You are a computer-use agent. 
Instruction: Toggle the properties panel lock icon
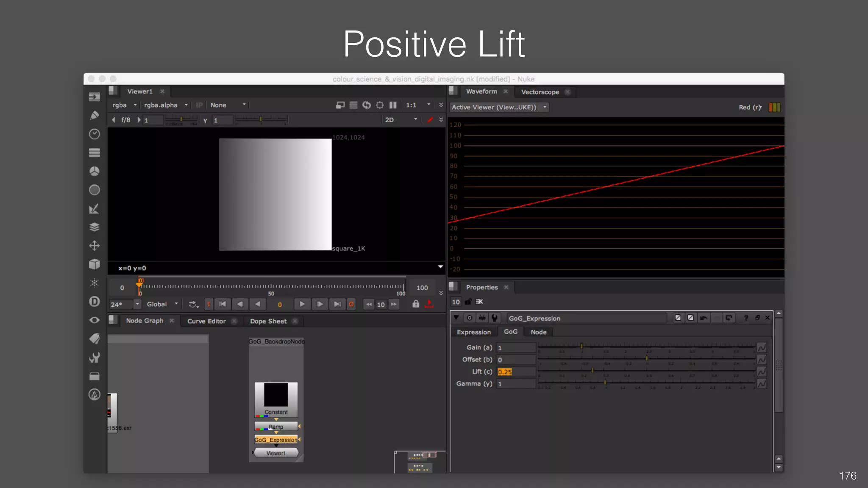point(468,302)
